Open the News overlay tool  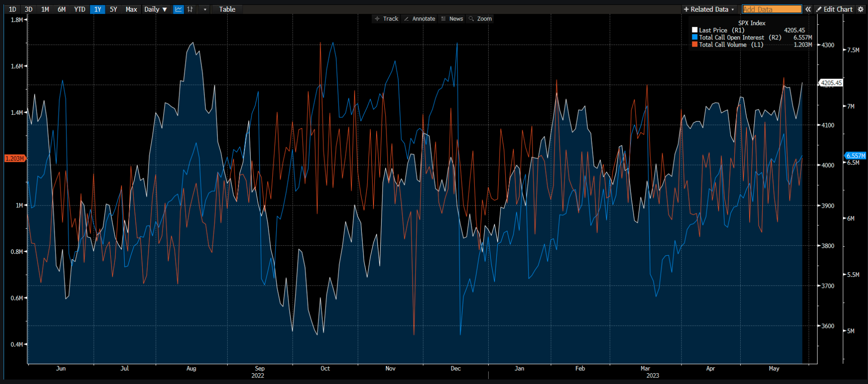coord(452,19)
